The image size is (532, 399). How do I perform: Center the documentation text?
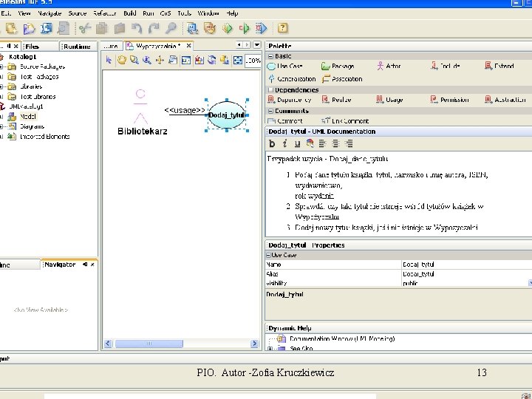pos(335,143)
